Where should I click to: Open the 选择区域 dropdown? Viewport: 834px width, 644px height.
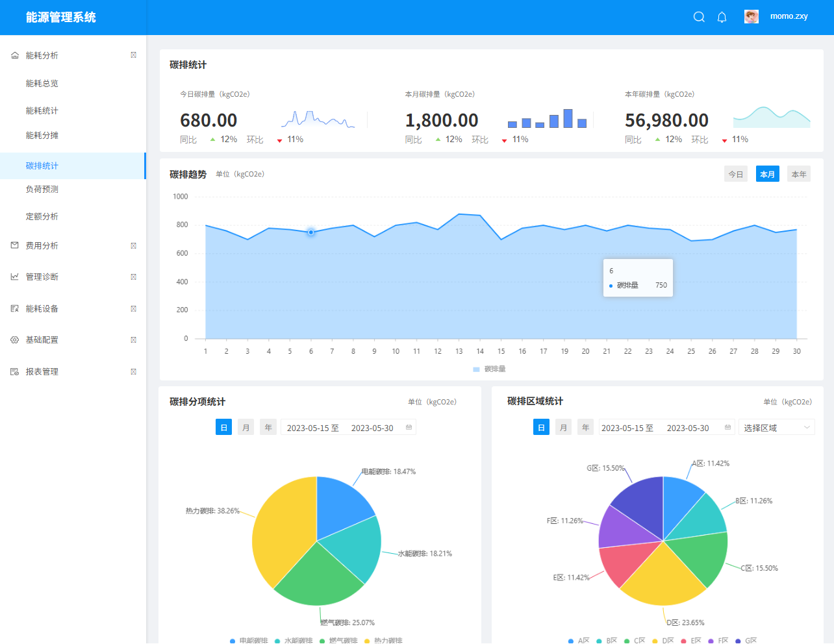coord(777,427)
